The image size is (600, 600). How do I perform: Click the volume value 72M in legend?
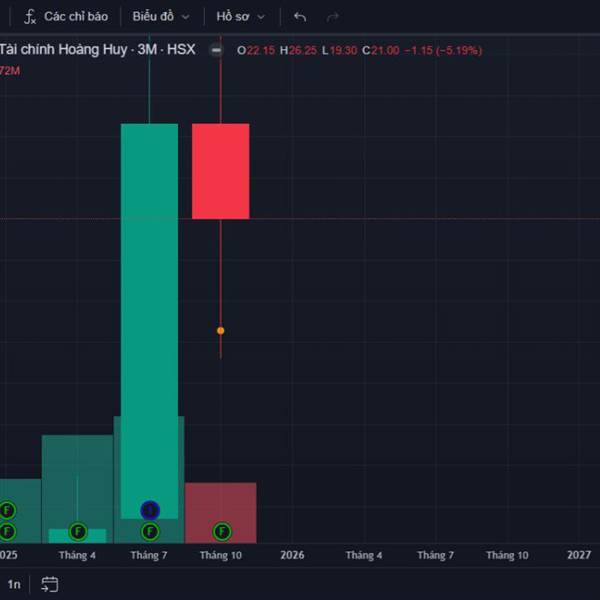tap(10, 70)
